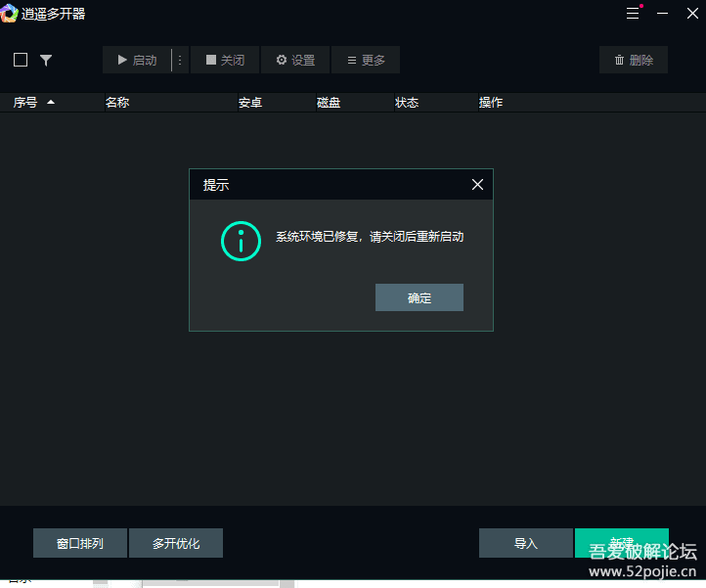Click the 多开优化 button
This screenshot has width=706, height=588.
click(x=176, y=543)
